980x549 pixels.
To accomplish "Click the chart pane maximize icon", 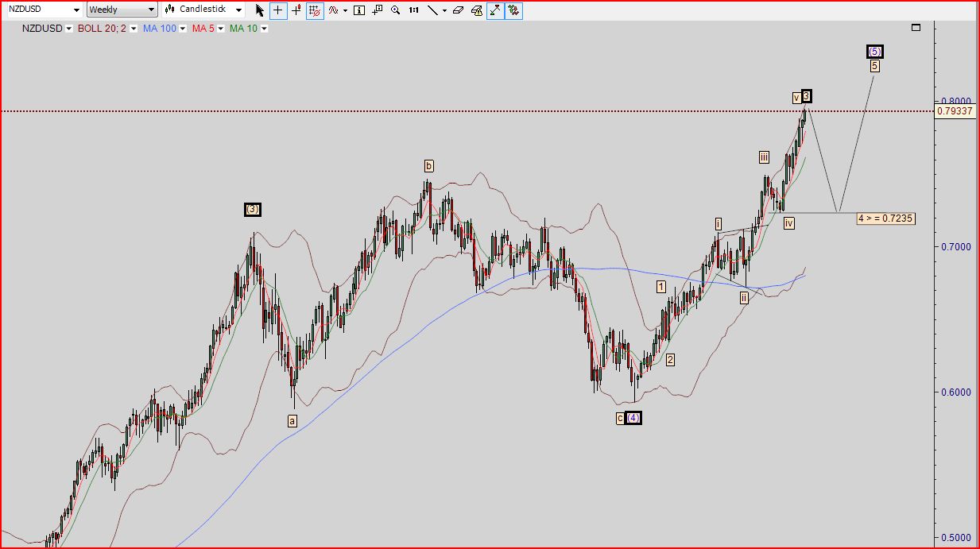I will 916,28.
